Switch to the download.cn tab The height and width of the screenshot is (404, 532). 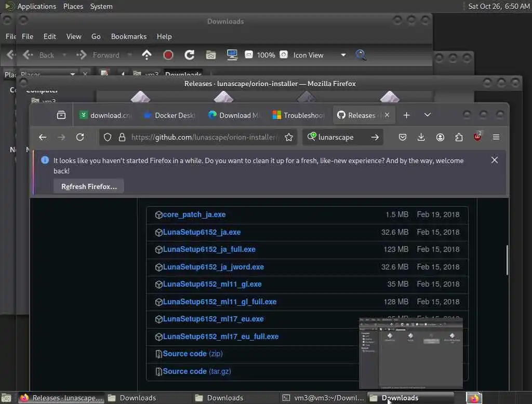tap(105, 115)
